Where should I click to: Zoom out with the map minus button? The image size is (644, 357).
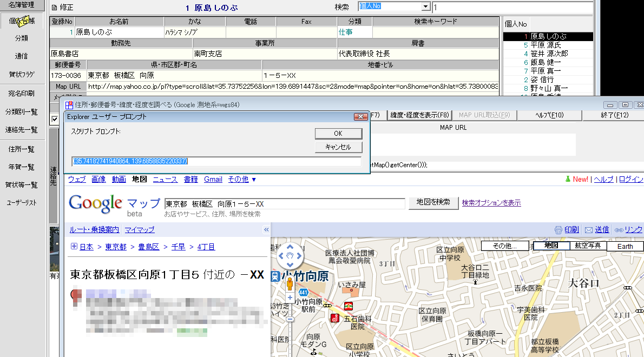[290, 319]
